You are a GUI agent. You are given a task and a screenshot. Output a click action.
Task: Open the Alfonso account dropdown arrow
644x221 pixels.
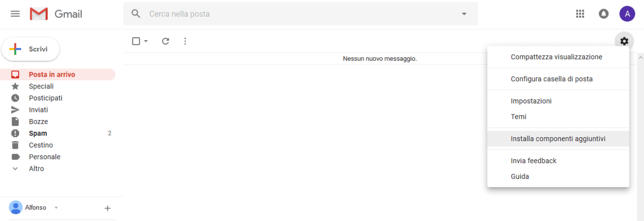(56, 207)
